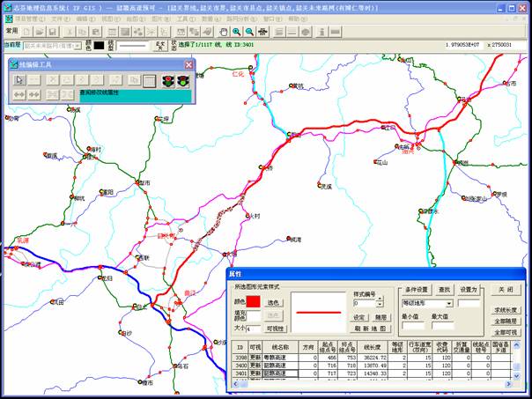Select the arrow pointer tool in line editing toolbox
This screenshot has width=532, height=399.
pyautogui.click(x=19, y=79)
